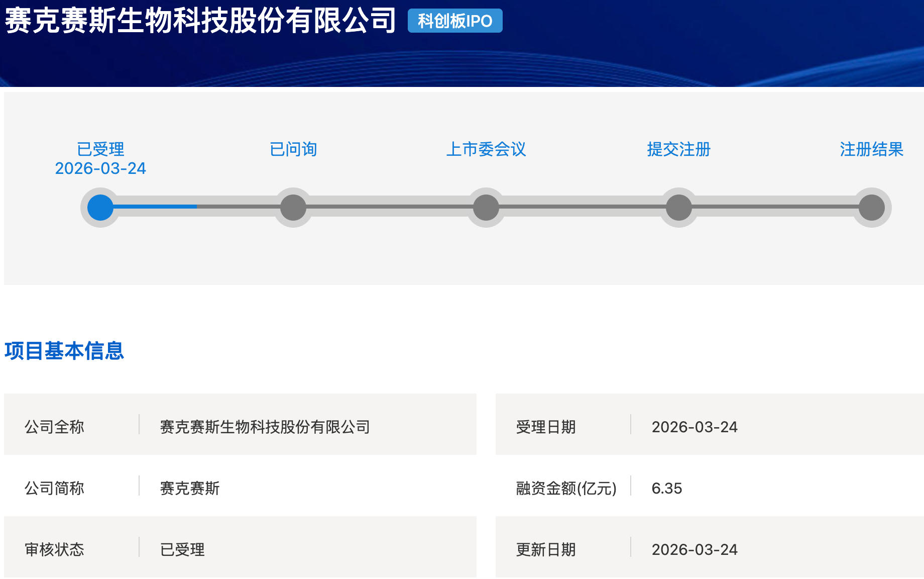Click the 提交注册 stage label
The width and height of the screenshot is (924, 579).
point(679,149)
